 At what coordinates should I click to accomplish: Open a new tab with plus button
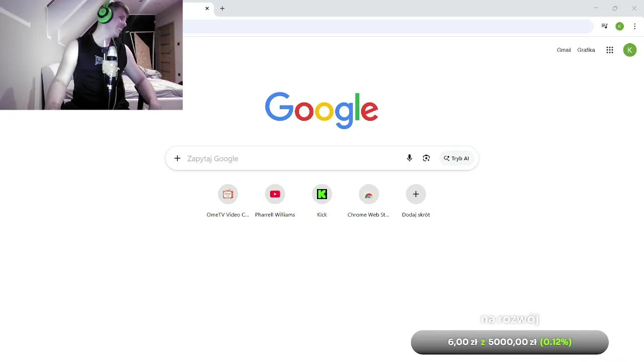pos(222,9)
